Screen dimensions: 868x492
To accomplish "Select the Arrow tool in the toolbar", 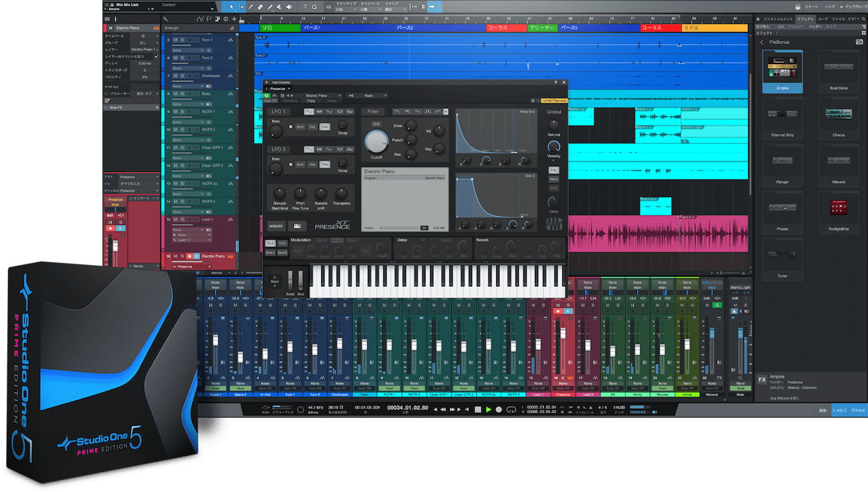I will 232,7.
